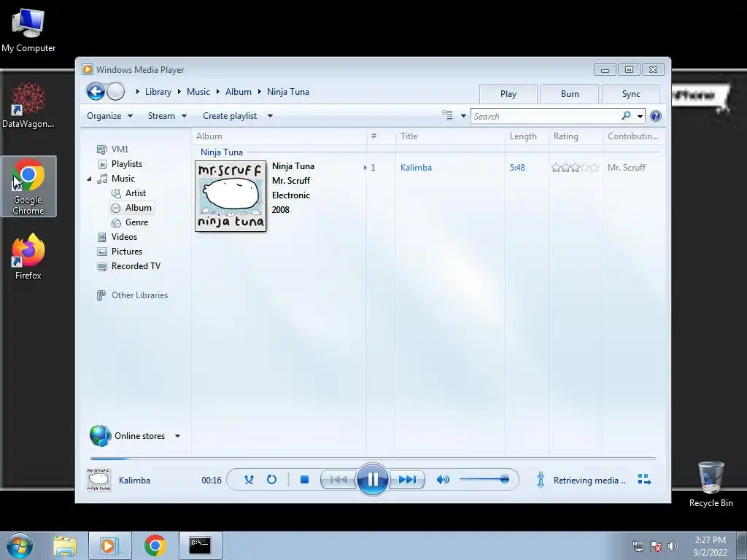747x560 pixels.
Task: Open File Explorer from the taskbar
Action: (65, 545)
